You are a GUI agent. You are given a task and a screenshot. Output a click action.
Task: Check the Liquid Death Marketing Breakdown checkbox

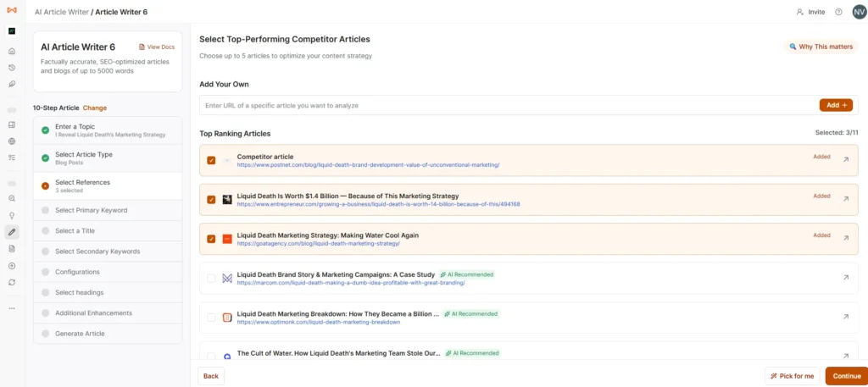click(x=211, y=318)
